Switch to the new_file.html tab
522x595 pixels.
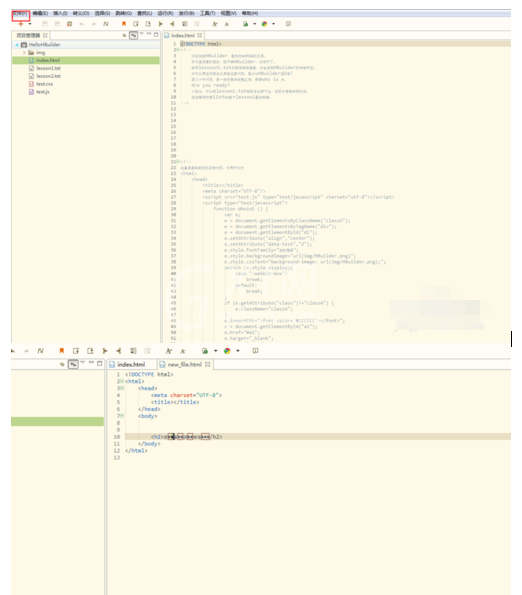pos(185,364)
